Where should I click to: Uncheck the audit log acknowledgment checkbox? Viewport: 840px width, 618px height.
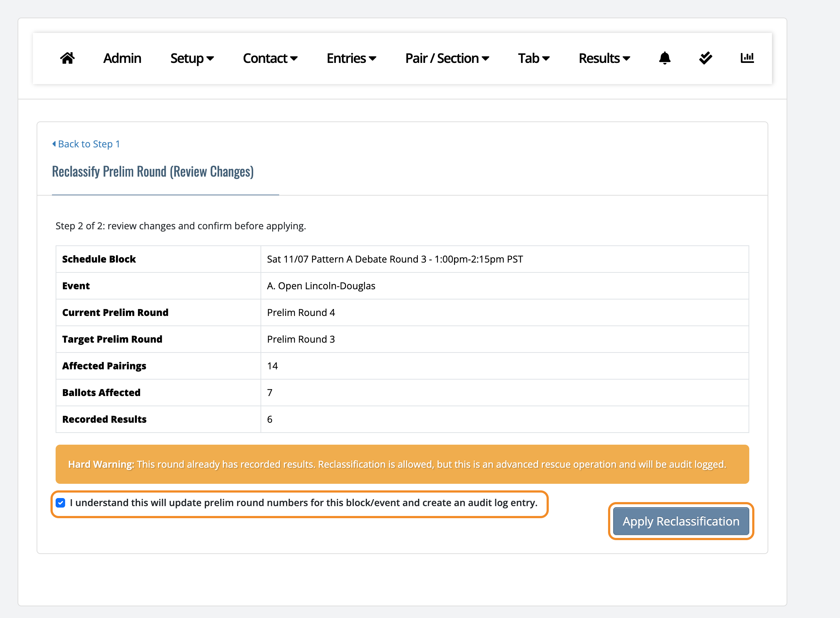point(61,503)
